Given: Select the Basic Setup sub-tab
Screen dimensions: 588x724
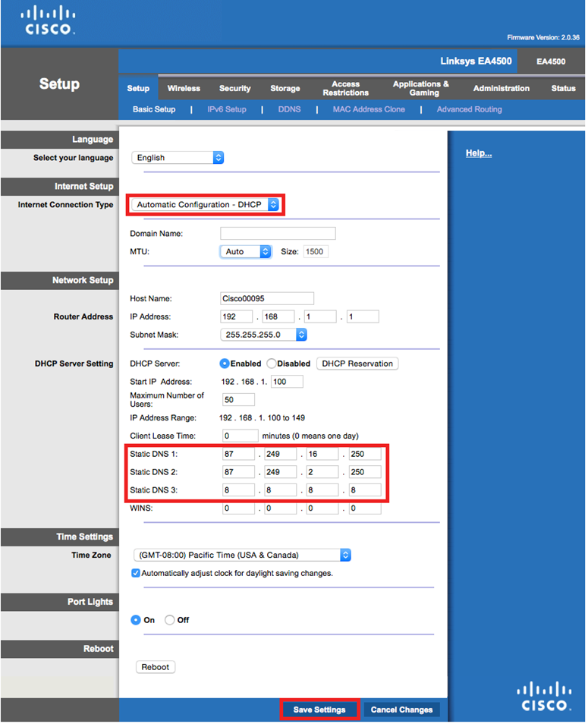Looking at the screenshot, I should point(154,109).
